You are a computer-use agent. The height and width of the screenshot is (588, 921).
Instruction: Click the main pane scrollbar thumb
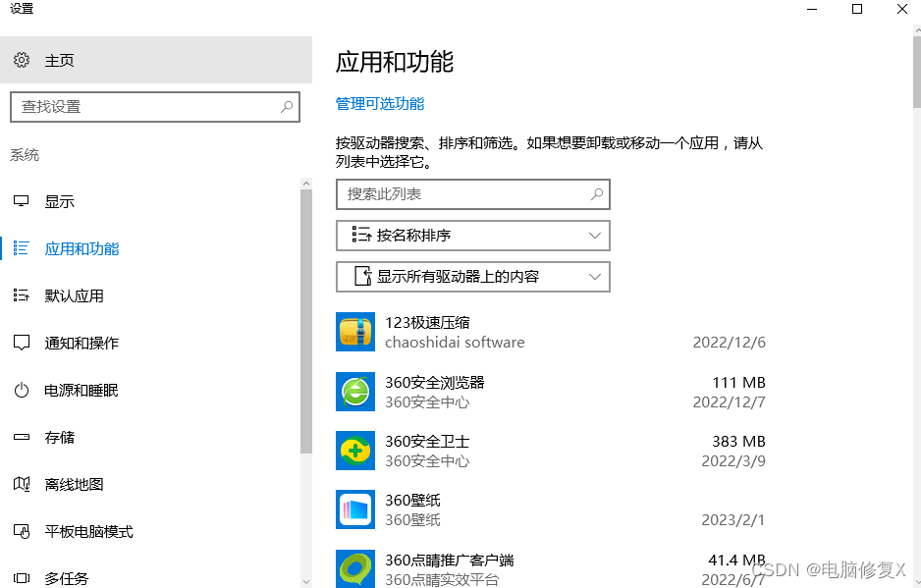coord(917,72)
